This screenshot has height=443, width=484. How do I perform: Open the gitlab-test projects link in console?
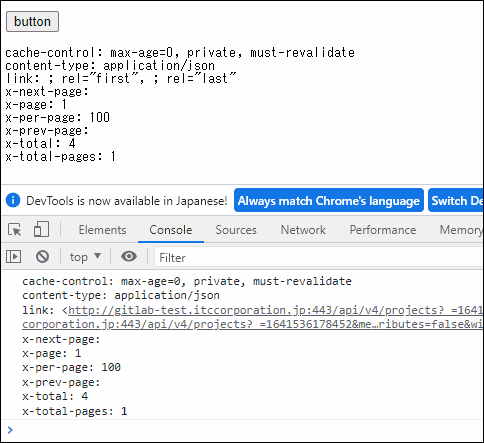tap(275, 310)
